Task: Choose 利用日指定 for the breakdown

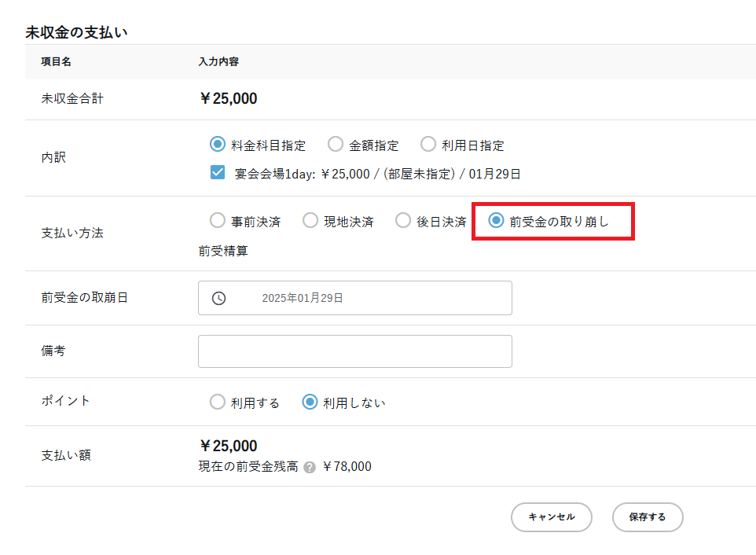Action: click(x=428, y=145)
